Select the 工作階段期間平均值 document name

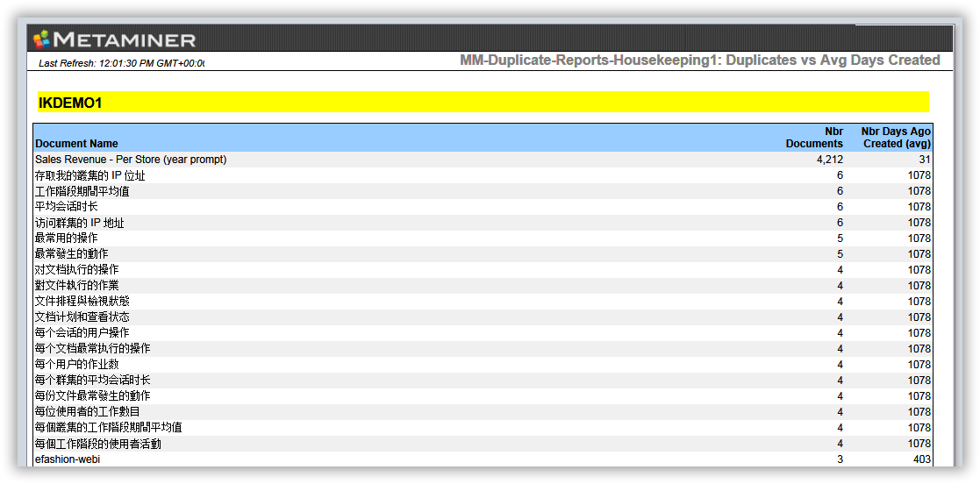[82, 192]
